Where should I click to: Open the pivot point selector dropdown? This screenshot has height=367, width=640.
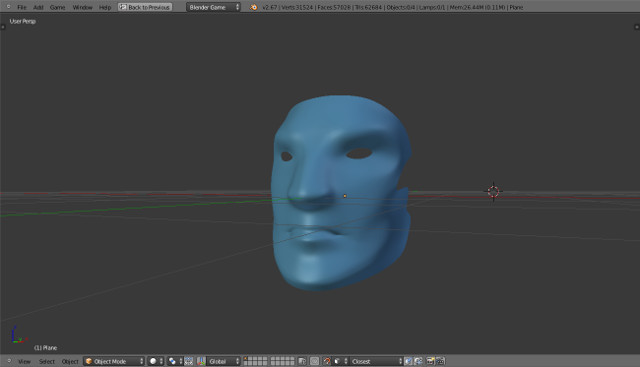pyautogui.click(x=175, y=361)
